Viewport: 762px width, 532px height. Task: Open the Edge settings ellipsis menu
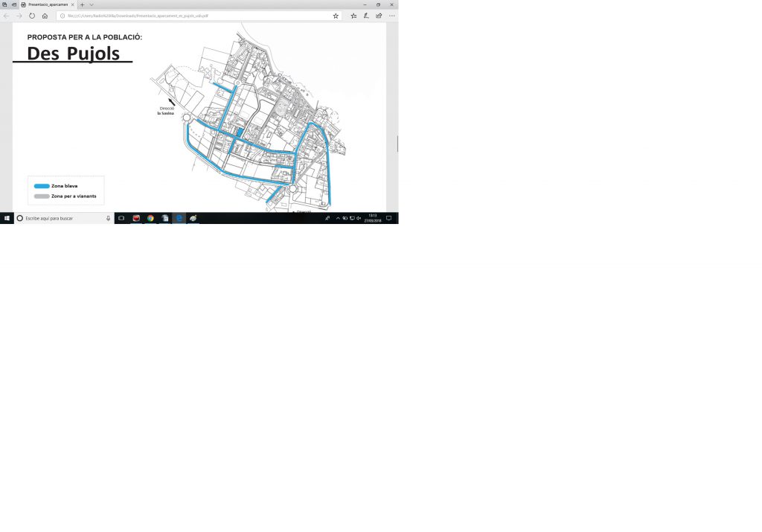[x=391, y=16]
